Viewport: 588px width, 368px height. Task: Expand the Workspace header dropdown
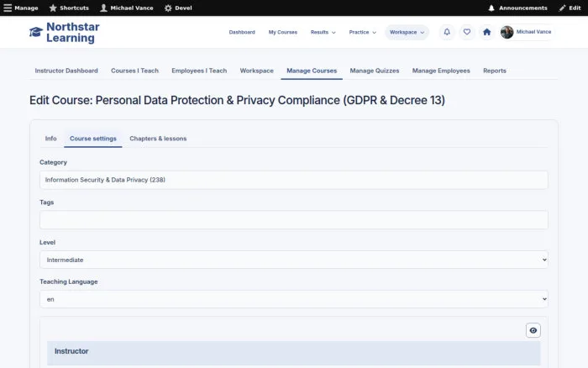(x=407, y=32)
